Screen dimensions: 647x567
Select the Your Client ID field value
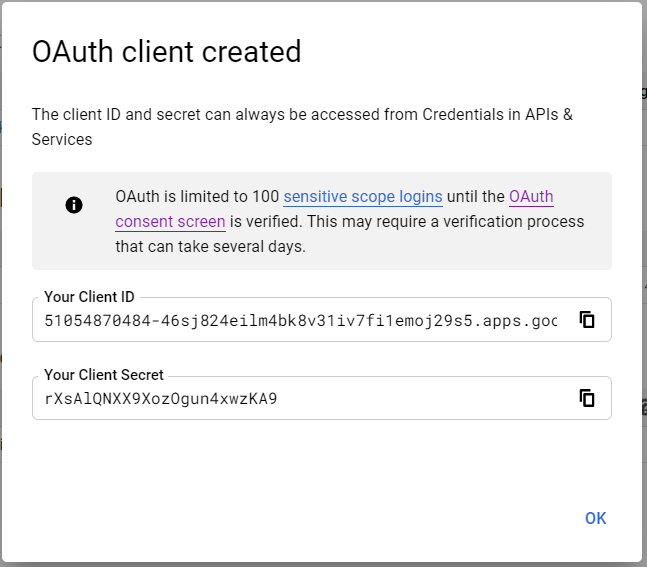(x=301, y=321)
